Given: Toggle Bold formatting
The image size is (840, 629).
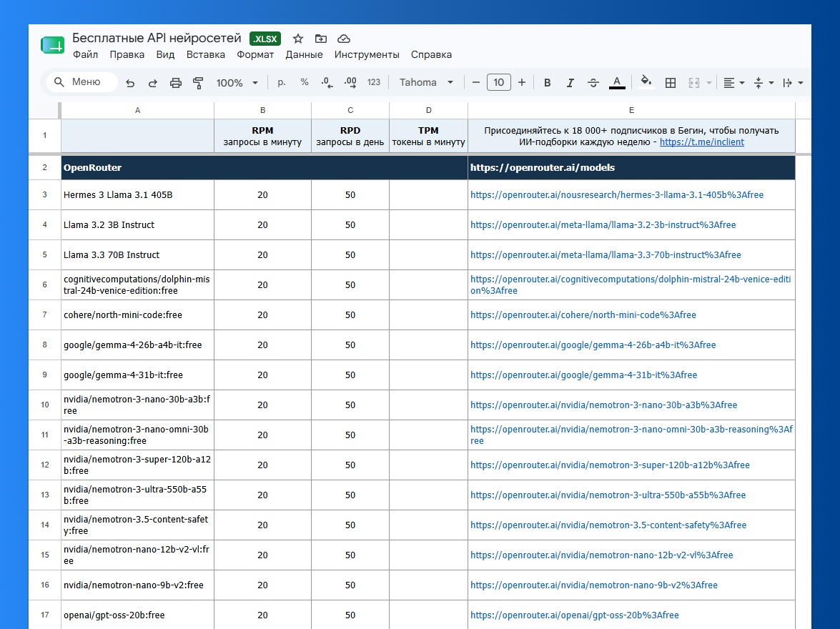Looking at the screenshot, I should (x=548, y=83).
